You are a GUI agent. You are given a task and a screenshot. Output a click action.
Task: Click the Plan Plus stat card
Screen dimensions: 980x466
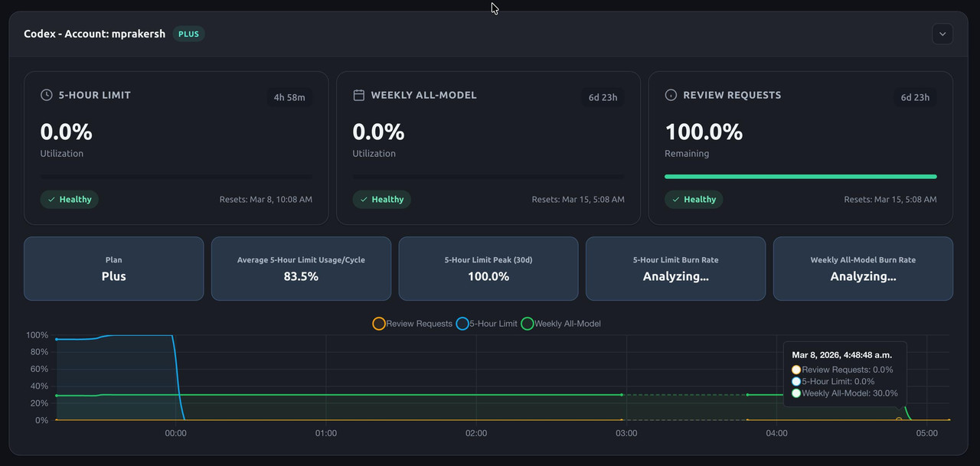114,269
